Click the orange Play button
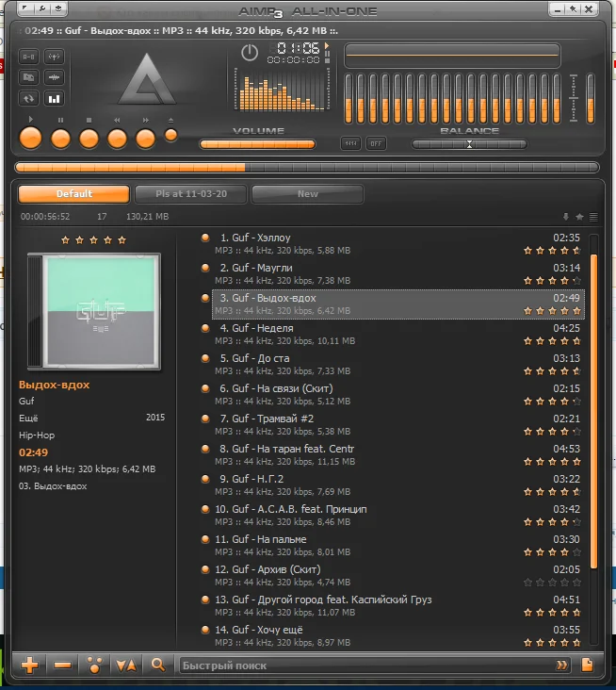 [31, 139]
